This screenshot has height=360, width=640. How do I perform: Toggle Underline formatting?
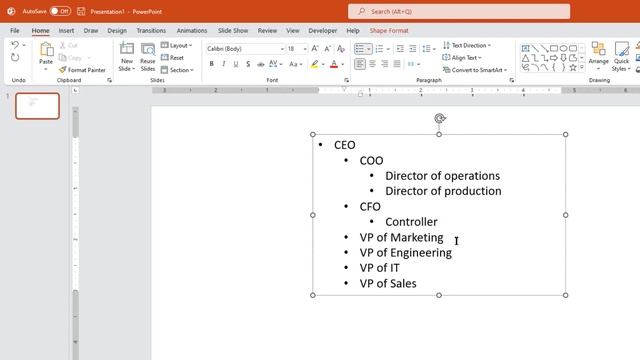(236, 64)
